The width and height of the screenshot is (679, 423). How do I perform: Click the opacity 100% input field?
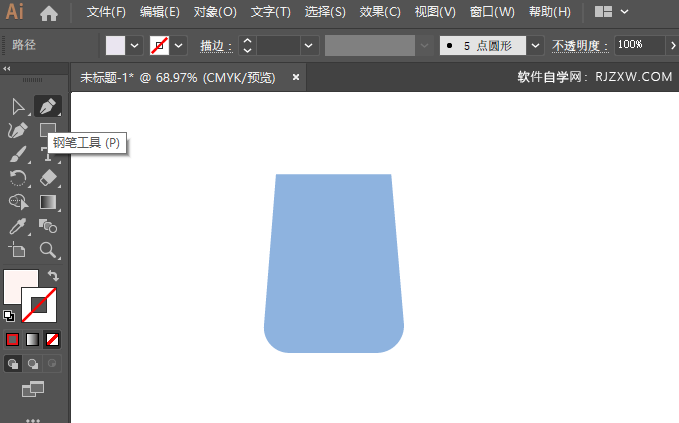click(639, 45)
